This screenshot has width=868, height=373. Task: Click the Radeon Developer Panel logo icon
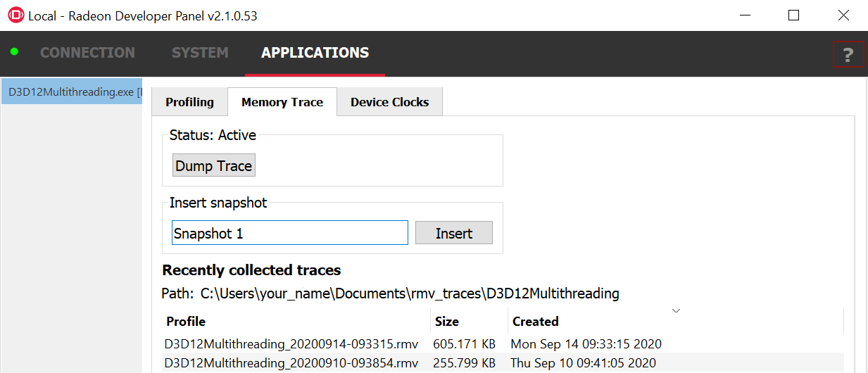pyautogui.click(x=15, y=15)
